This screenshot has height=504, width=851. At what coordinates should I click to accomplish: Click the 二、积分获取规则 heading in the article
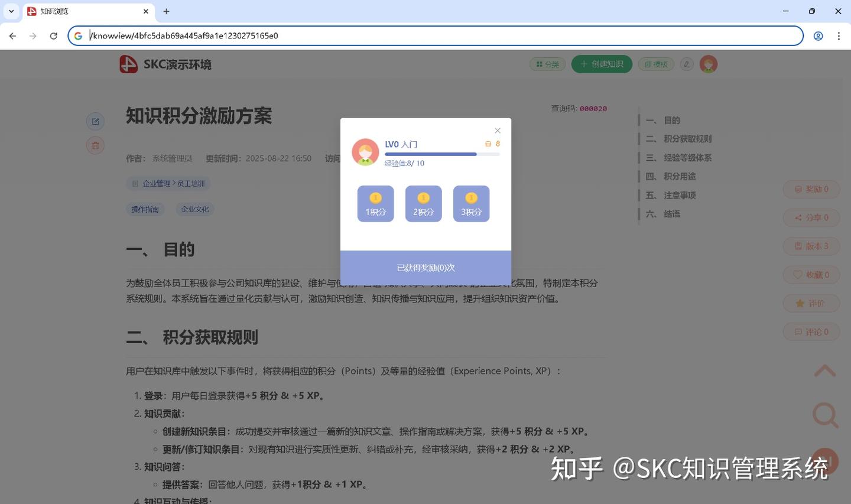[192, 337]
